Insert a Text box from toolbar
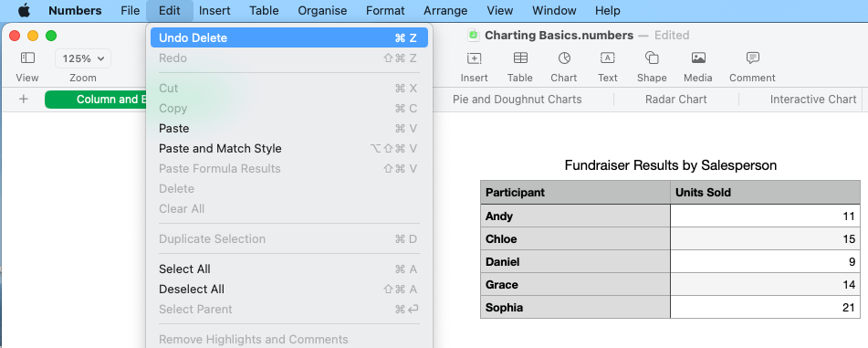Screen dimensions: 868x348 click(607, 58)
